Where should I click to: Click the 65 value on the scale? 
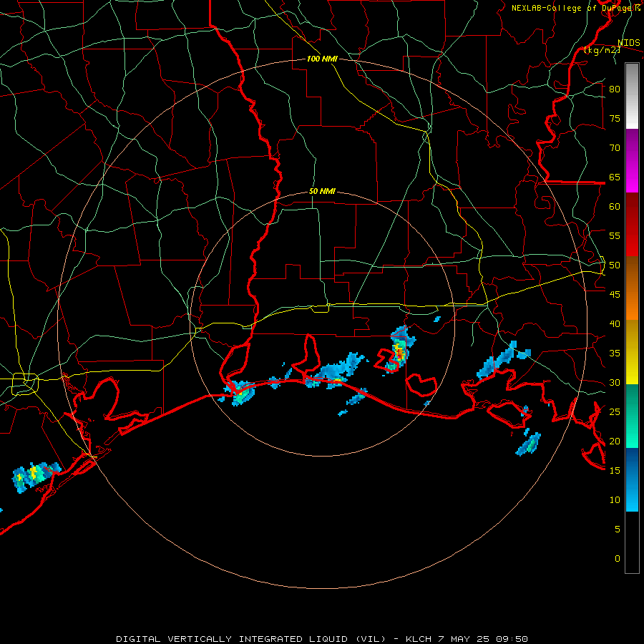615,177
